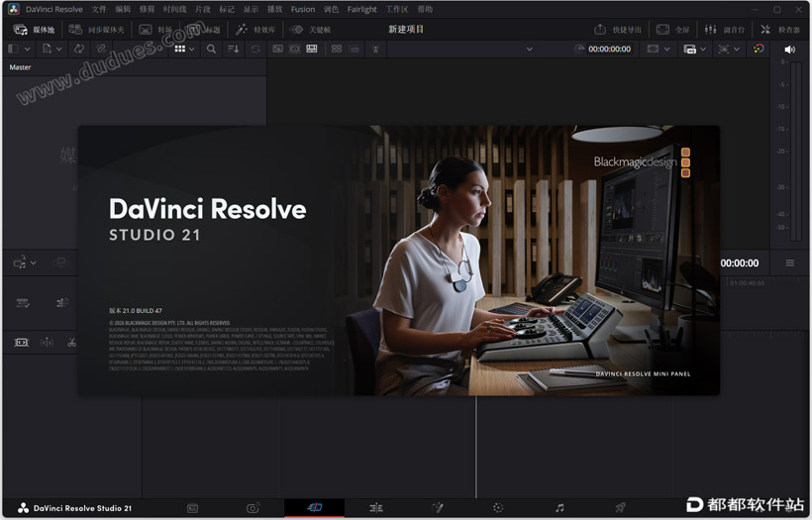Click the relink media chain icon
Screen dimensions: 812x520
[101, 49]
